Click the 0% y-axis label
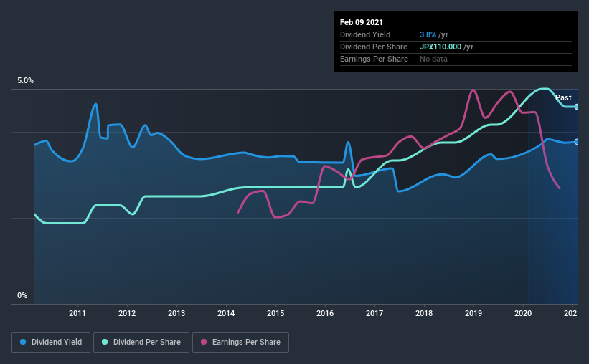 click(22, 296)
